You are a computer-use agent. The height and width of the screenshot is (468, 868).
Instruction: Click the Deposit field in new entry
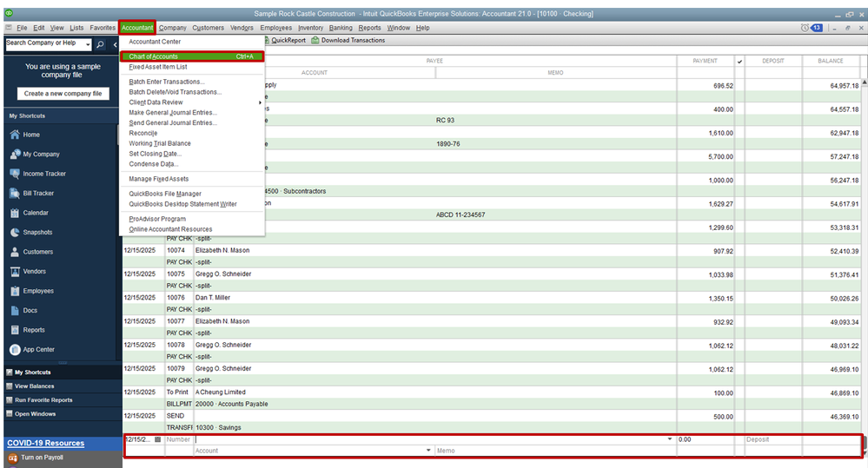773,439
